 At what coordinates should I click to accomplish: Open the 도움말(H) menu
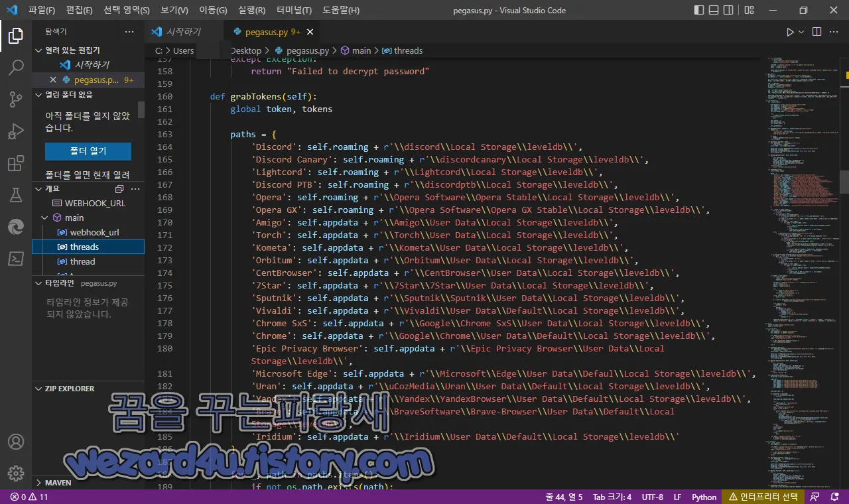click(x=341, y=11)
